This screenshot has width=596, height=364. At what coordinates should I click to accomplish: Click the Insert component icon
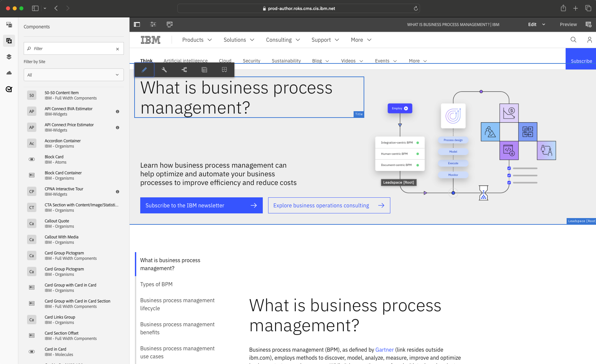(224, 70)
